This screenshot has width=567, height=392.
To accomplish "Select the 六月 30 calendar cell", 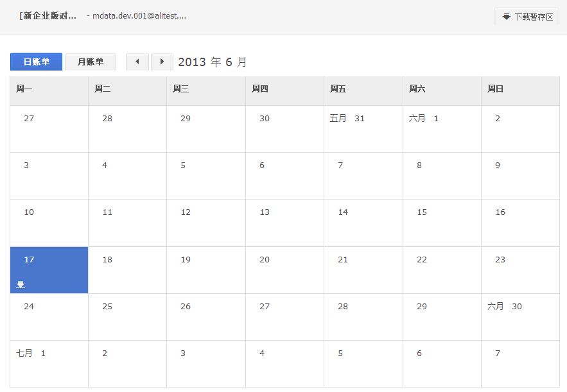I will coord(521,317).
